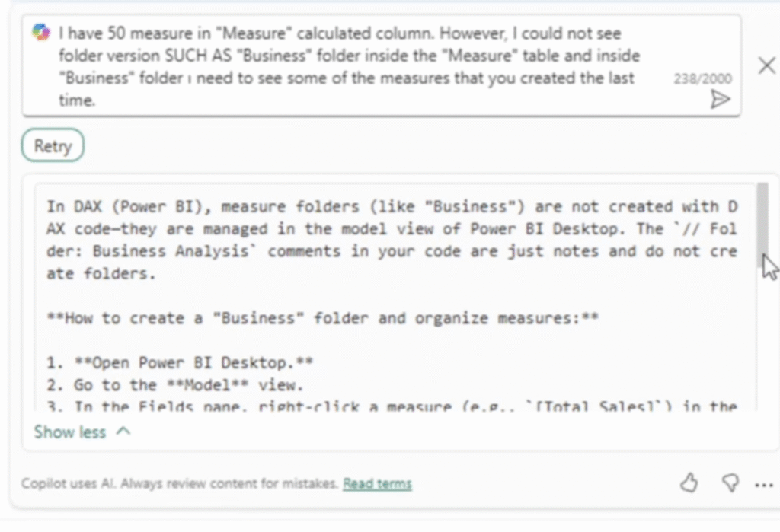Screen dimensions: 780x532
Task: Click the 238/2000 character counter
Action: [702, 78]
